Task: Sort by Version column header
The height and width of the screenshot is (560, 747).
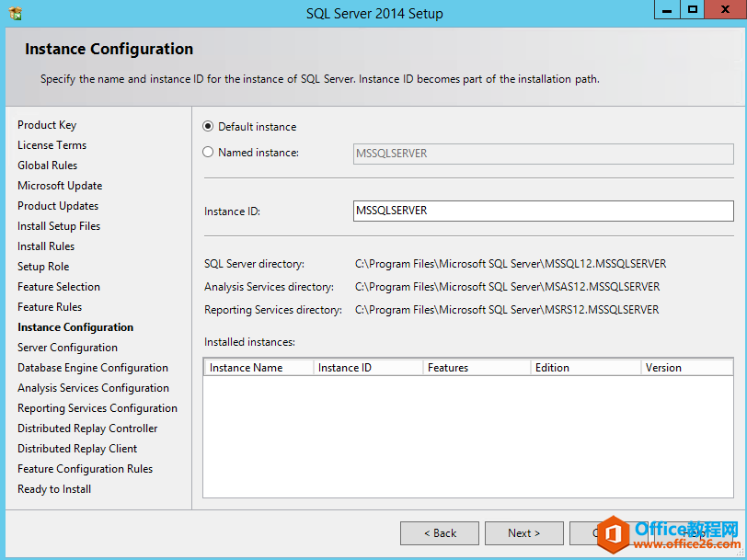Action: (x=686, y=368)
